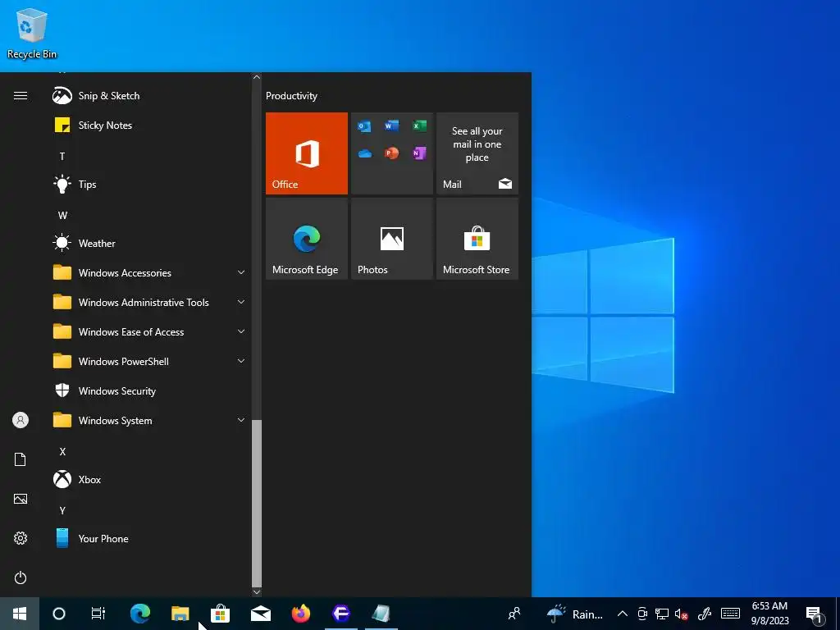The height and width of the screenshot is (630, 840).
Task: Open the Mail tile
Action: tap(477, 153)
